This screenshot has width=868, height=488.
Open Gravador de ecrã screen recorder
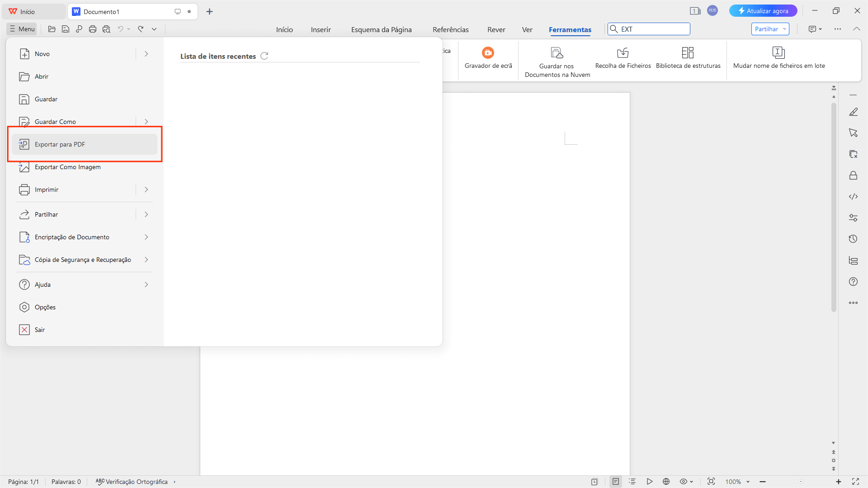click(488, 58)
